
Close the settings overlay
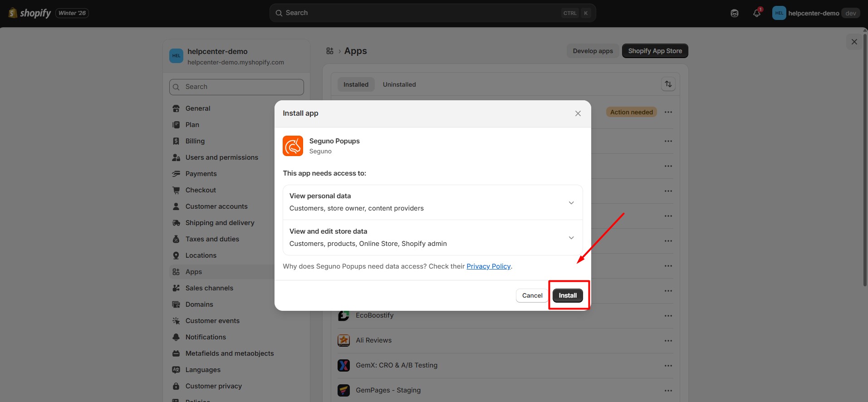coord(854,42)
